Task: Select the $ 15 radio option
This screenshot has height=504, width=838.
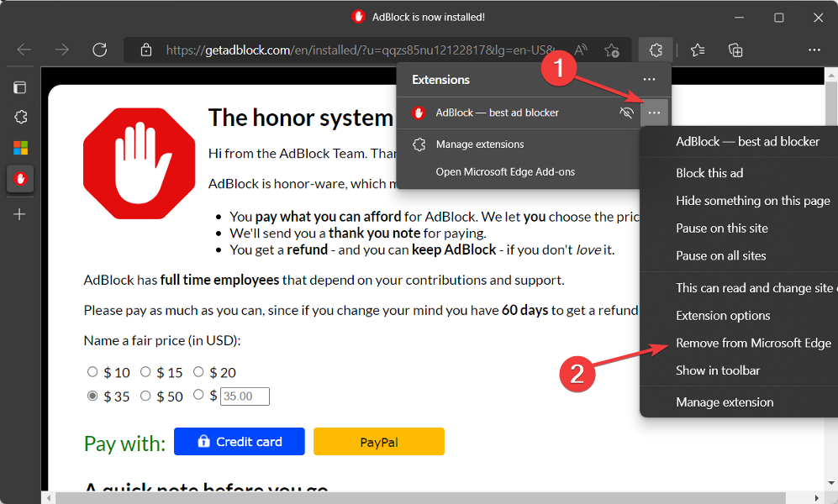Action: point(145,371)
